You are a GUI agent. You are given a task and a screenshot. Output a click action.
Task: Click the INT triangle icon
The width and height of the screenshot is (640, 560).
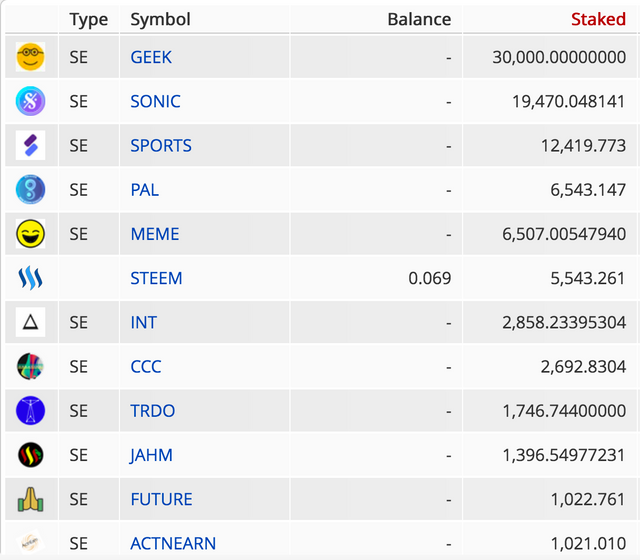tap(30, 322)
